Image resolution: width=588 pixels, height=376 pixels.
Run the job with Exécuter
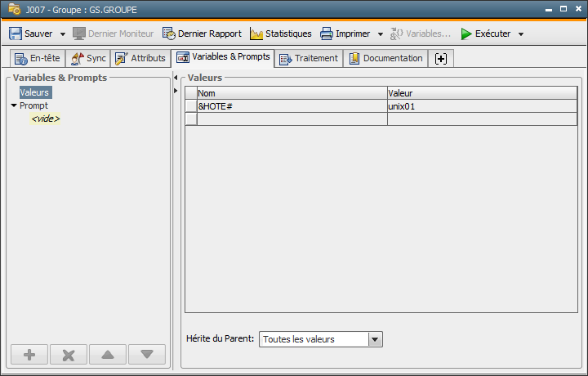tap(485, 34)
